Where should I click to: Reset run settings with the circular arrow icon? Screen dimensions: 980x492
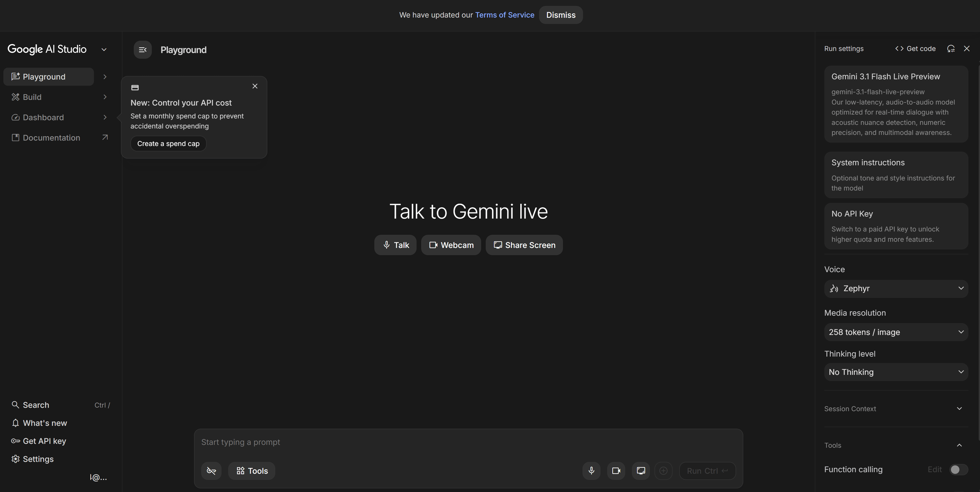951,49
